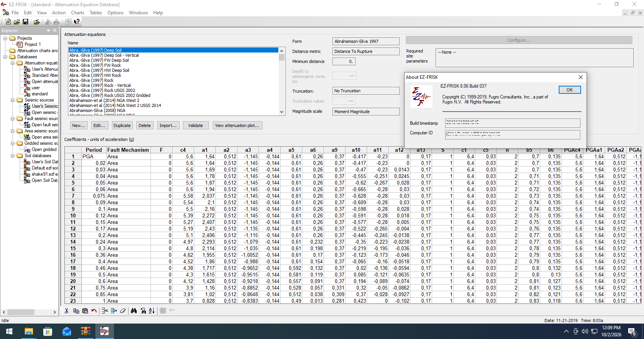The image size is (644, 339).
Task: Close the Explorer panel
Action: pyautogui.click(x=55, y=31)
